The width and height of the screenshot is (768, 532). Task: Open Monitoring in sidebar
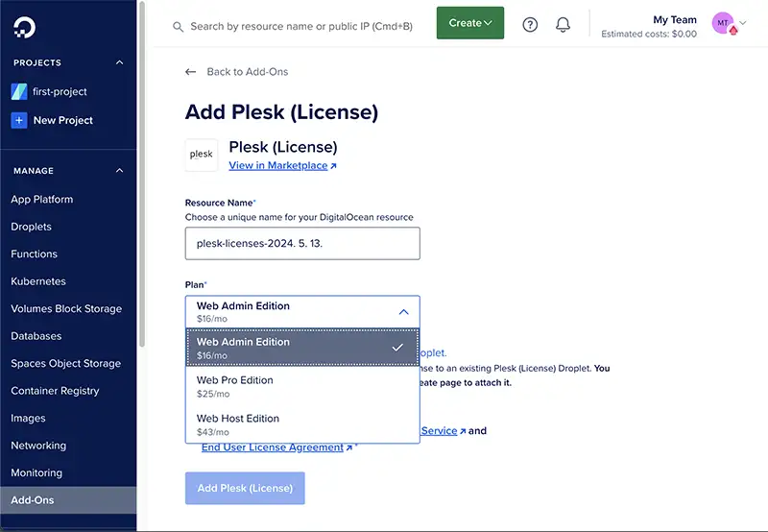point(36,473)
